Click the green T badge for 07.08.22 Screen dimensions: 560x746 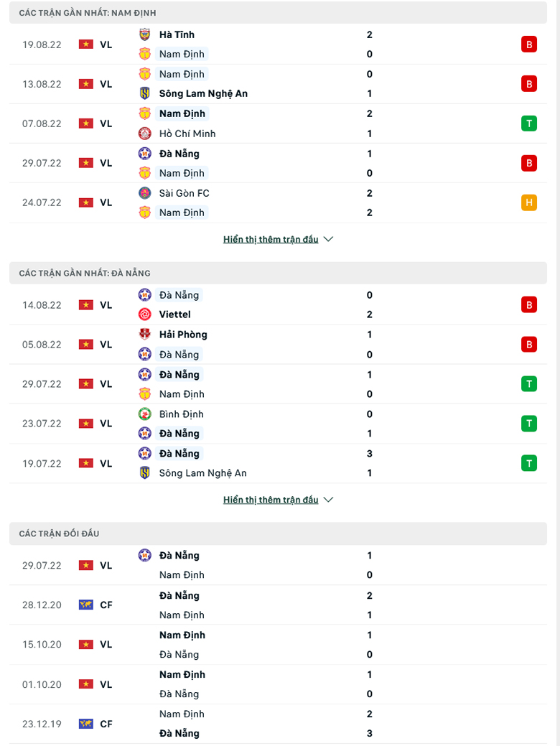529,123
